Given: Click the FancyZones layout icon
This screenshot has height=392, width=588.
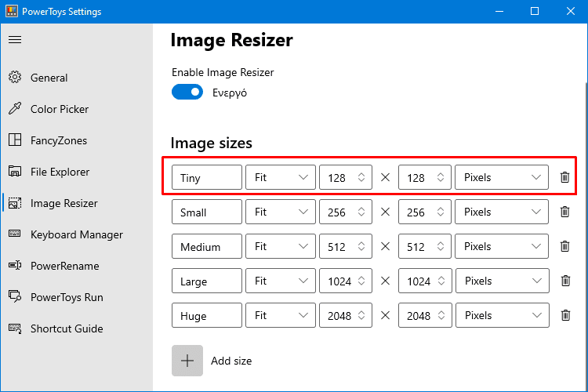Looking at the screenshot, I should pyautogui.click(x=15, y=140).
